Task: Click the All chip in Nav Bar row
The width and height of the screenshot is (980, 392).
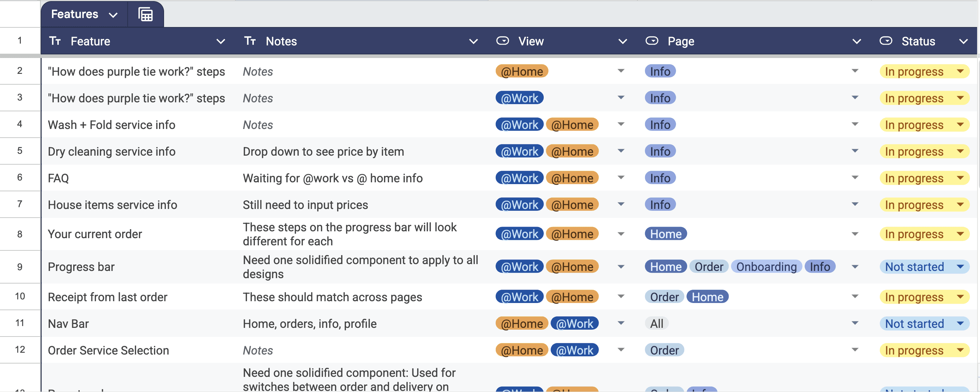Action: tap(656, 324)
